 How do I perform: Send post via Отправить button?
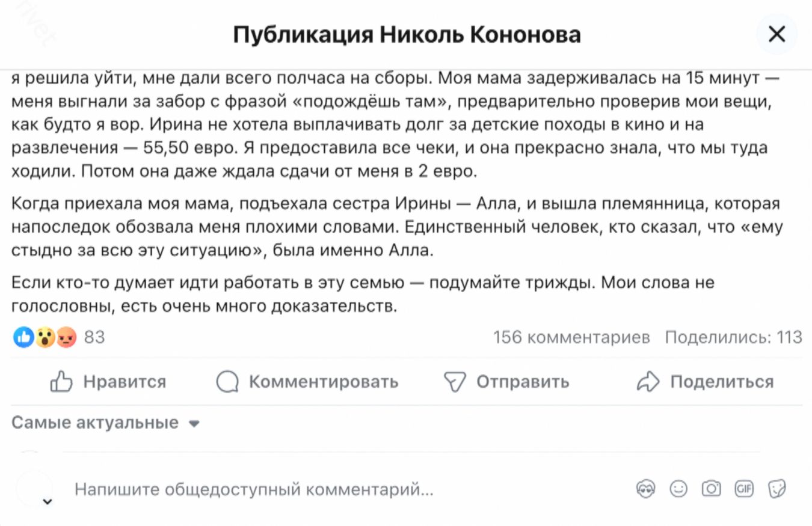click(506, 382)
